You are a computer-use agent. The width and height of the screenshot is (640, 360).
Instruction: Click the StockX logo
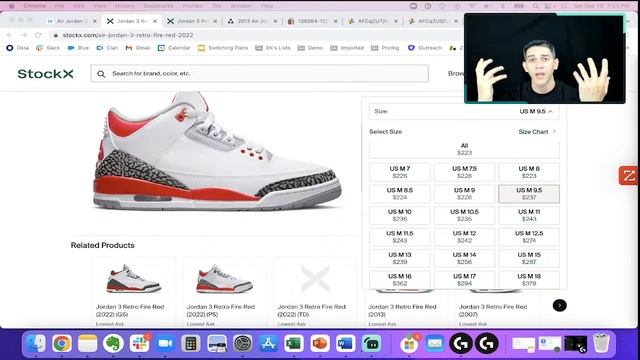[45, 74]
